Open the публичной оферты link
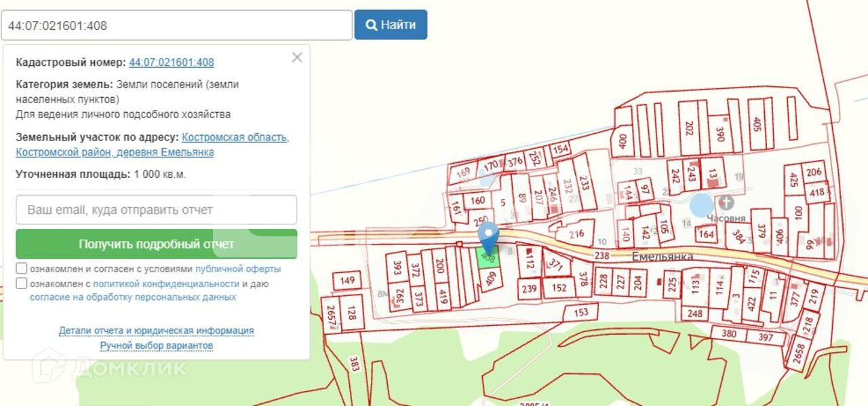This screenshot has width=868, height=406. [x=238, y=269]
